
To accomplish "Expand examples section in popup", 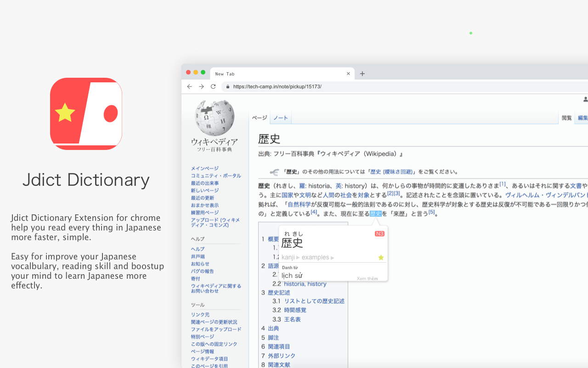I will coord(318,258).
